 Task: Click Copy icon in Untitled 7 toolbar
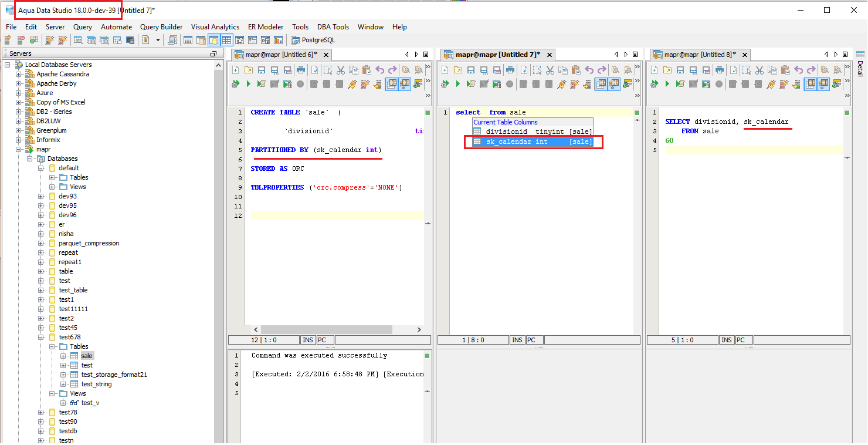(562, 70)
